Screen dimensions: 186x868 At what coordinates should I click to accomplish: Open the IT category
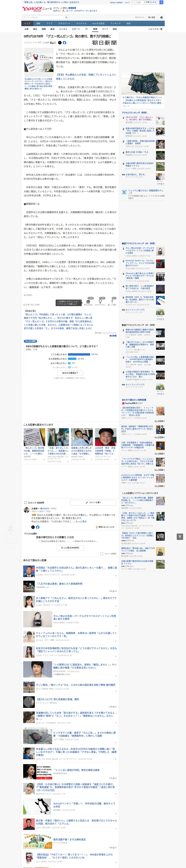pyautogui.click(x=86, y=29)
